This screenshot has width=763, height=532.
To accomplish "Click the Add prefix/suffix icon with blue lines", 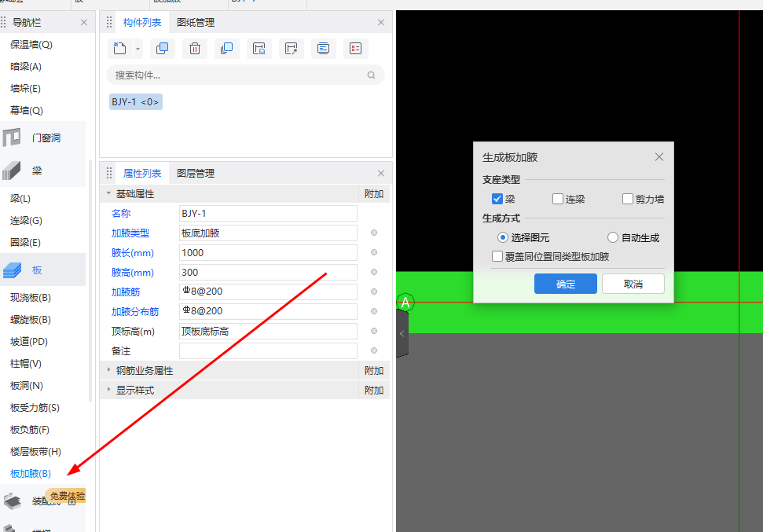I will 323,48.
